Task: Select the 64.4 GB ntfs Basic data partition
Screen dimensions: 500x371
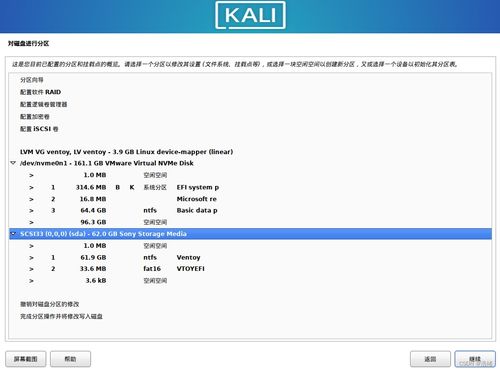Action: click(250, 210)
